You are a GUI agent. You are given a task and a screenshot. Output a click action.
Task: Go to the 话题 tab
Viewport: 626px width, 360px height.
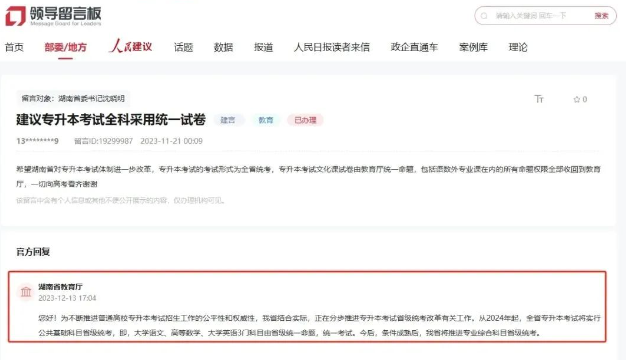click(183, 47)
